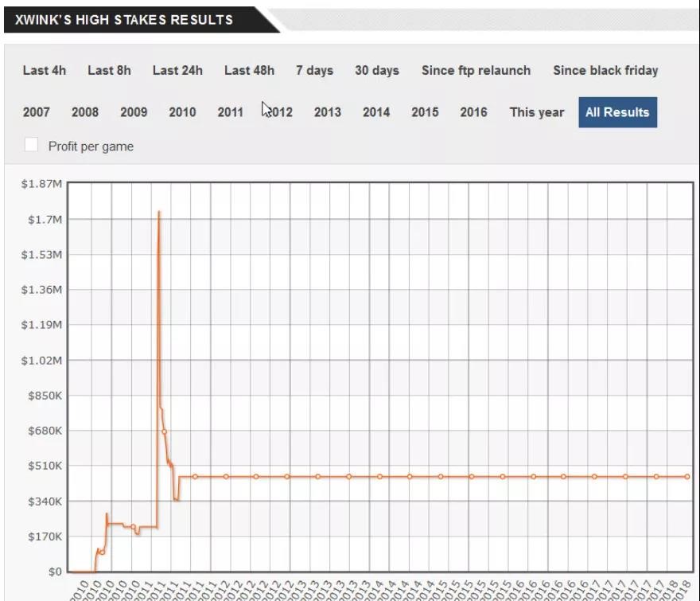Image resolution: width=700 pixels, height=601 pixels.
Task: Show results for Last 48h
Action: click(249, 71)
